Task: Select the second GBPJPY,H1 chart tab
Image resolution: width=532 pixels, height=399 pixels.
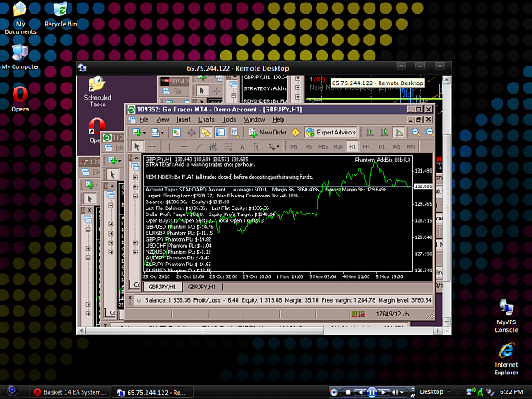Action: coord(202,288)
